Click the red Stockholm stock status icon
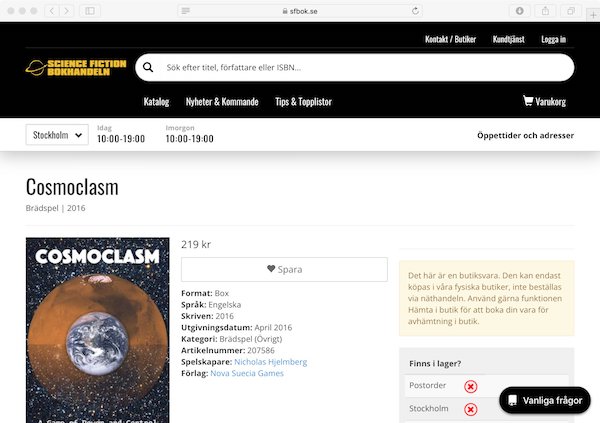600x423 pixels. 471,408
